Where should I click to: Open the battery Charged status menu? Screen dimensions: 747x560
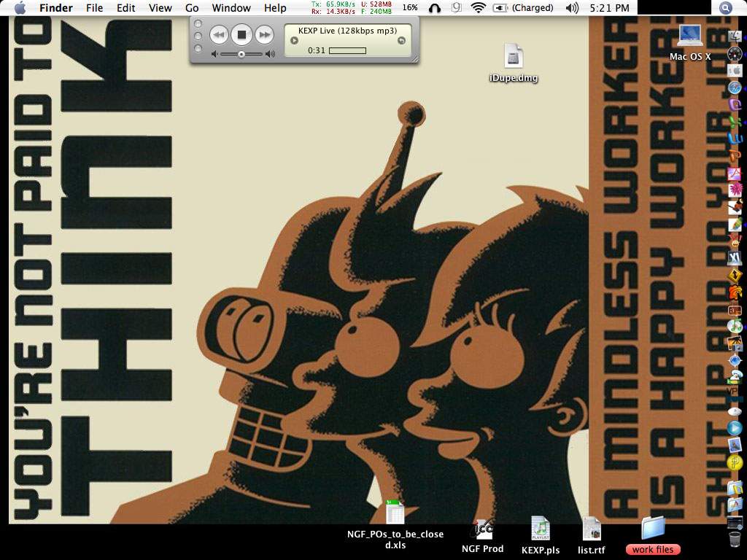[523, 8]
